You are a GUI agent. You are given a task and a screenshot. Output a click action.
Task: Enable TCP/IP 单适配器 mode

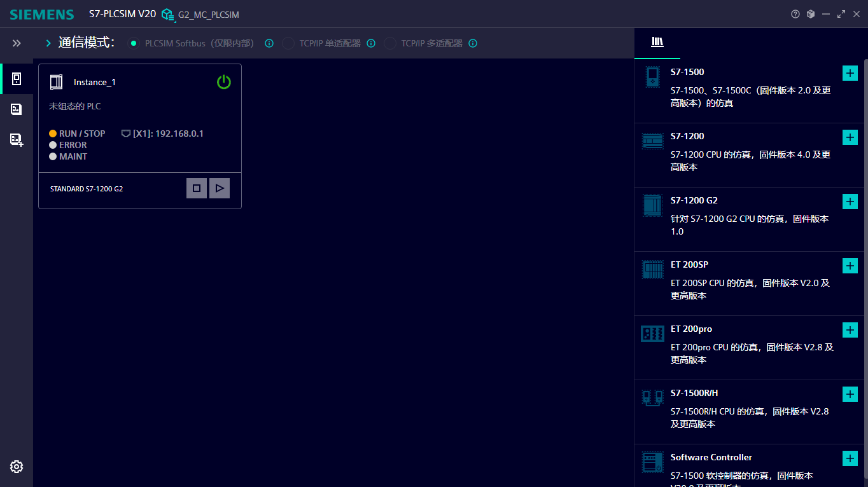[x=288, y=43]
